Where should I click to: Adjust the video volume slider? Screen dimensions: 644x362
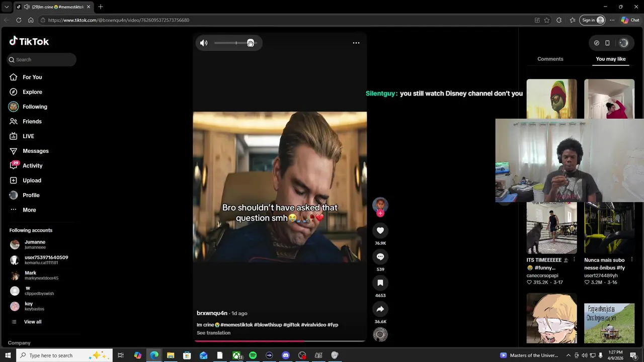click(235, 43)
